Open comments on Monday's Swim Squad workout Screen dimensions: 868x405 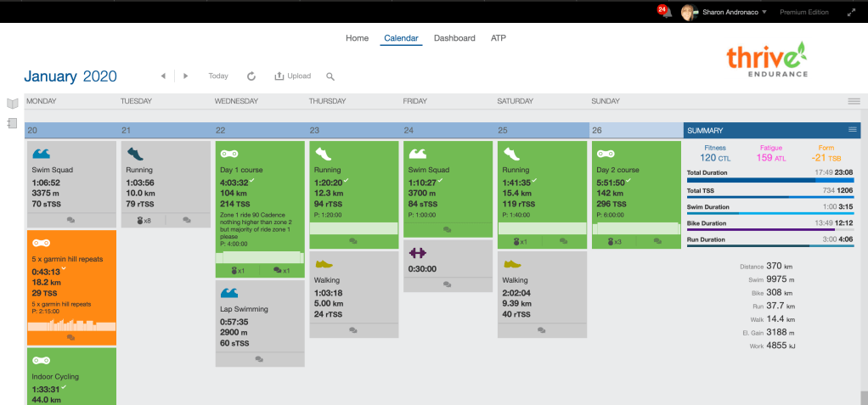[70, 219]
